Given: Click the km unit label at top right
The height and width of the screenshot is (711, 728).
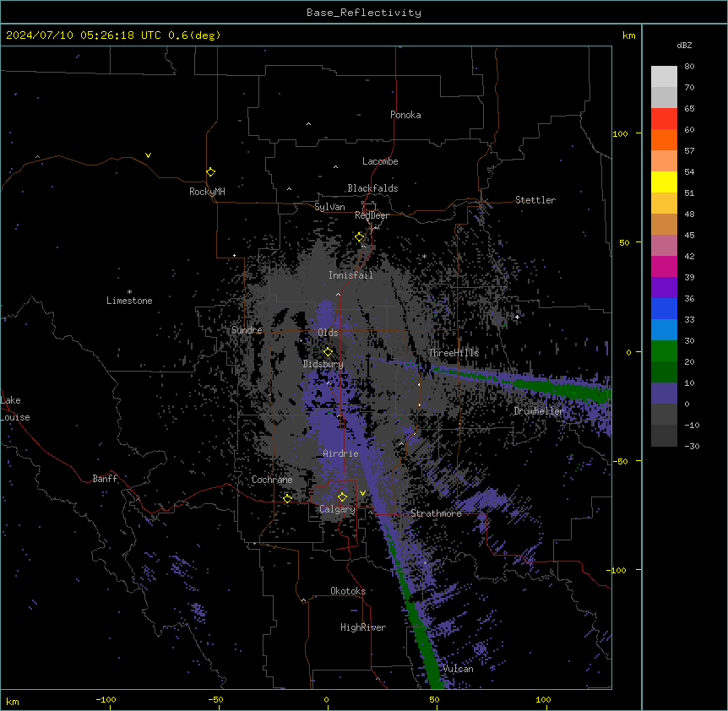Looking at the screenshot, I should (x=628, y=35).
